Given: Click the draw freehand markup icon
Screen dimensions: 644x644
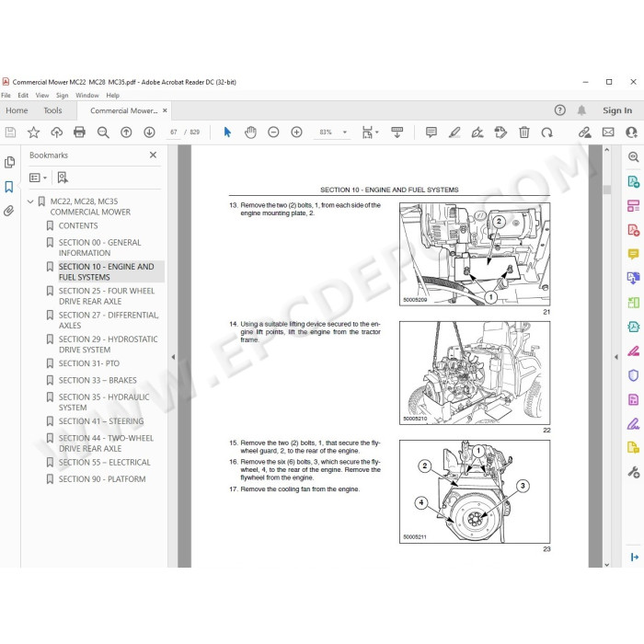Looking at the screenshot, I should [x=477, y=132].
